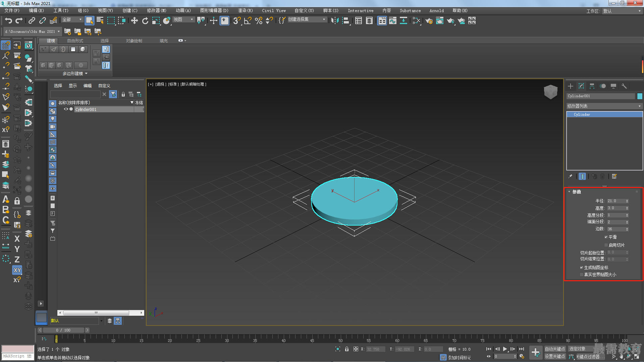The width and height of the screenshot is (644, 362).
Task: Open the Arnold menu
Action: [436, 11]
